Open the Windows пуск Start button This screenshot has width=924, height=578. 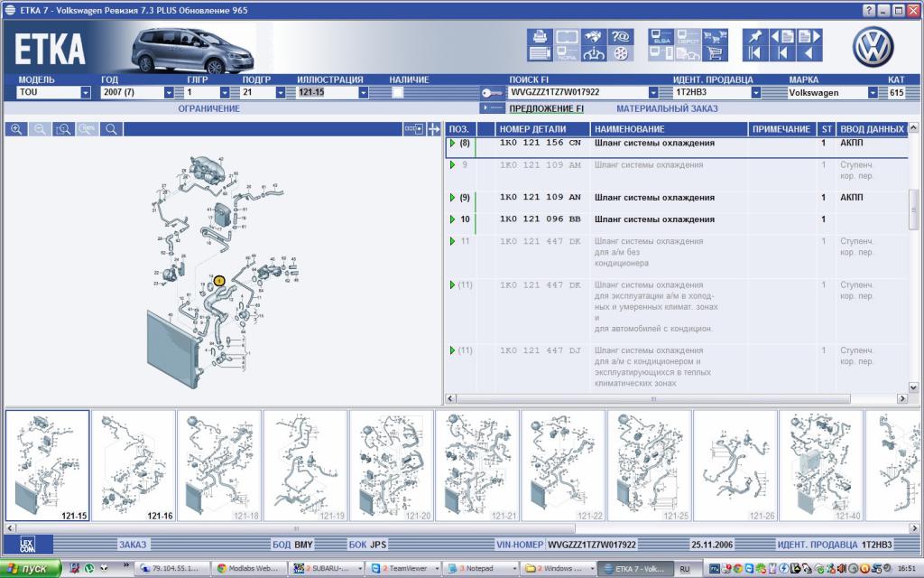31,569
